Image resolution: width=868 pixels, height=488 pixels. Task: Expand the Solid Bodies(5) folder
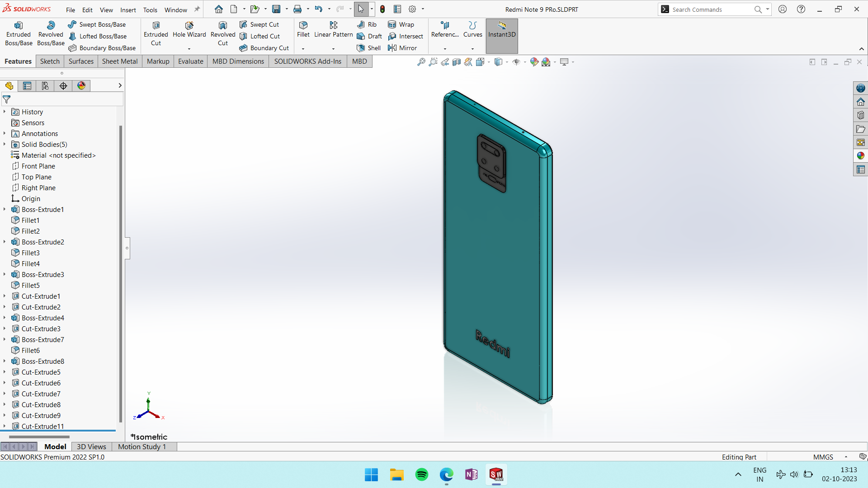[5, 144]
